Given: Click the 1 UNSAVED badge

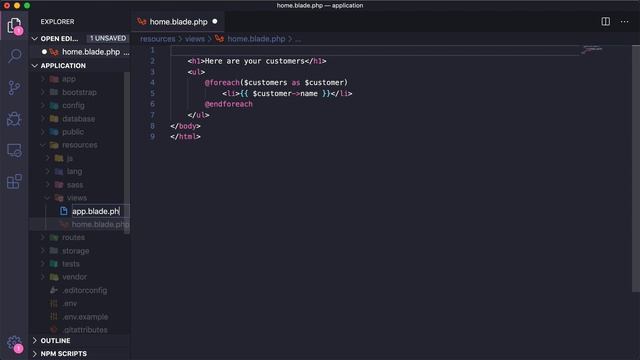Looking at the screenshot, I should [108, 38].
